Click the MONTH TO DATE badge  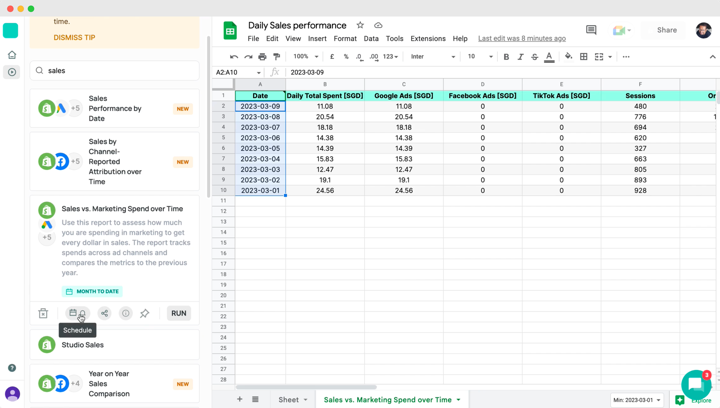pyautogui.click(x=92, y=291)
